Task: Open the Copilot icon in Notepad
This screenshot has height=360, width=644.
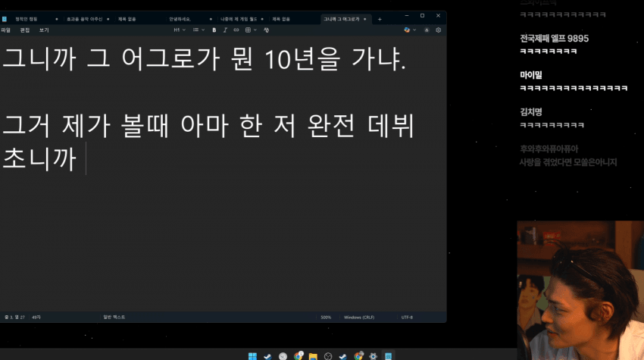Action: point(407,30)
